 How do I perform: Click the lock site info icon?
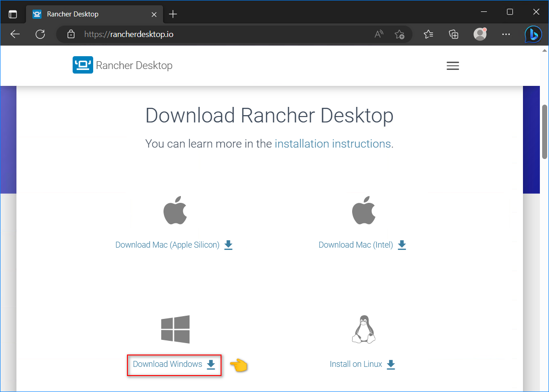pyautogui.click(x=70, y=34)
